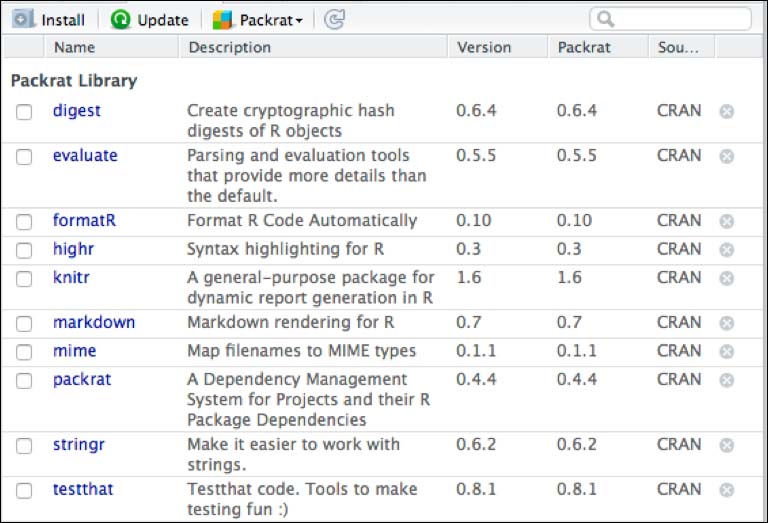Click the description 'Syntax highlighting for R'
The width and height of the screenshot is (768, 523).
(286, 249)
